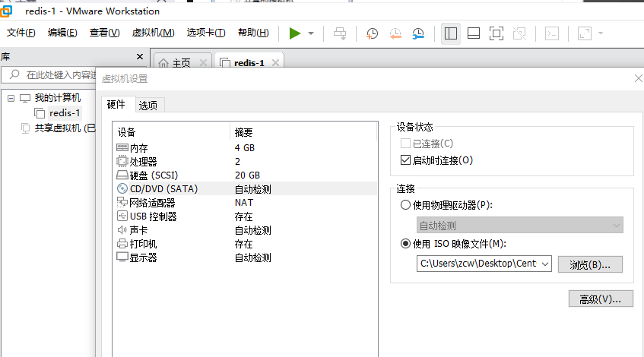Image resolution: width=644 pixels, height=357 pixels.
Task: Uncheck the 启动时连接(O) checkbox
Action: 405,160
